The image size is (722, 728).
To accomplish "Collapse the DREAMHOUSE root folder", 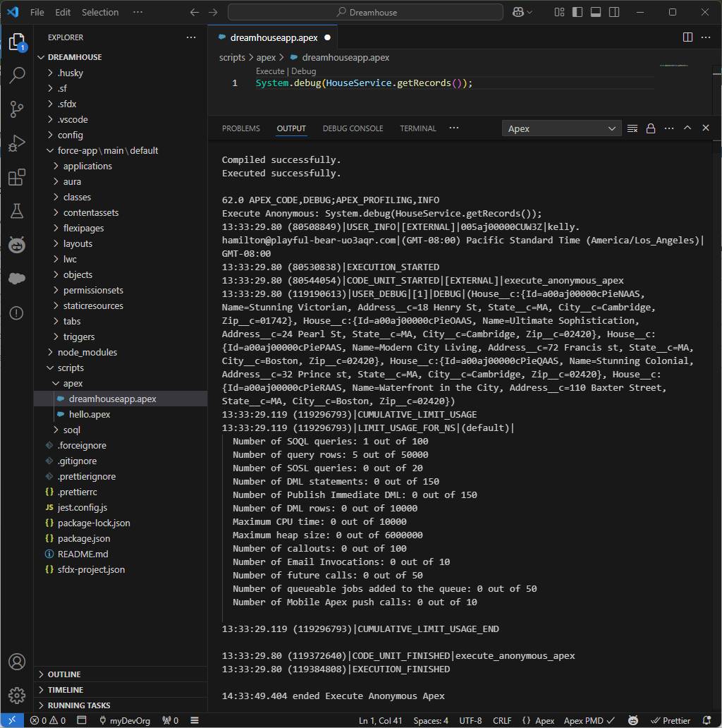I will [121, 57].
